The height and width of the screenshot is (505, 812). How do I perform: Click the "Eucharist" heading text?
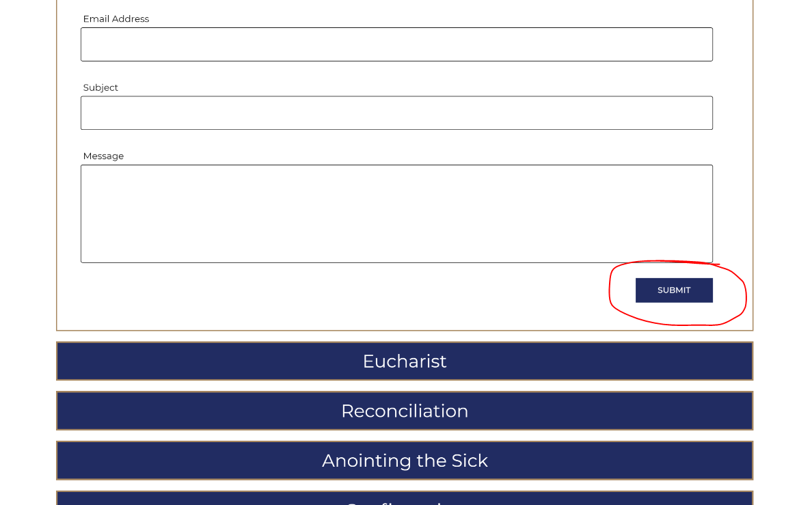(405, 361)
